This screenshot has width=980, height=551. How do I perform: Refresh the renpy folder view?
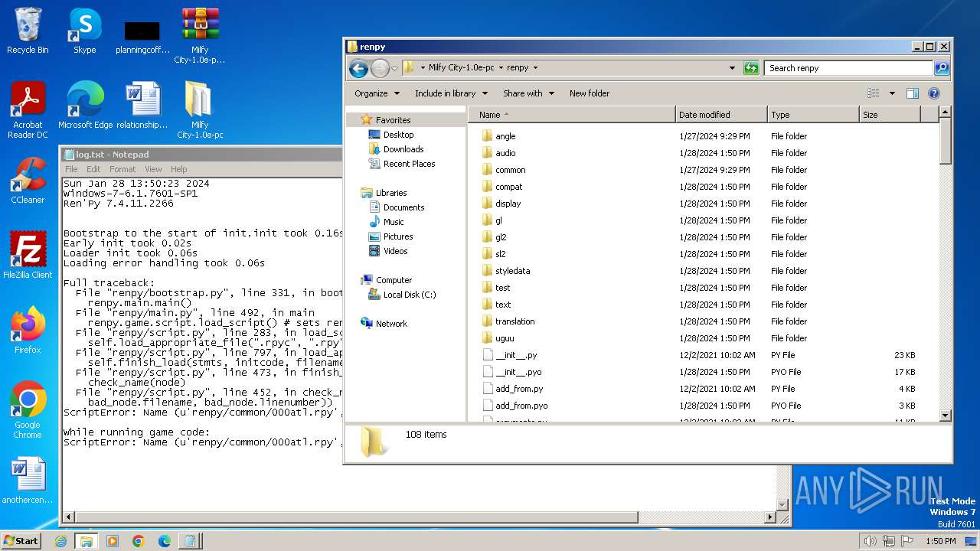(x=751, y=68)
